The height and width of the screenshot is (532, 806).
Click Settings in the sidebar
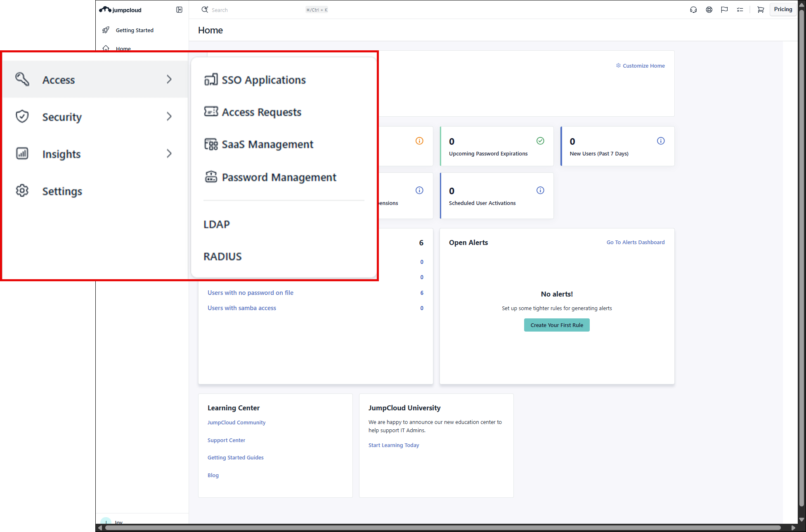coord(62,191)
